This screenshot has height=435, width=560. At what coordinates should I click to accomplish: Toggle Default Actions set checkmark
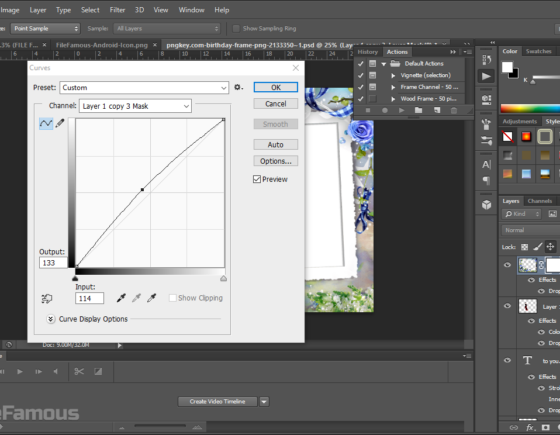pyautogui.click(x=361, y=64)
